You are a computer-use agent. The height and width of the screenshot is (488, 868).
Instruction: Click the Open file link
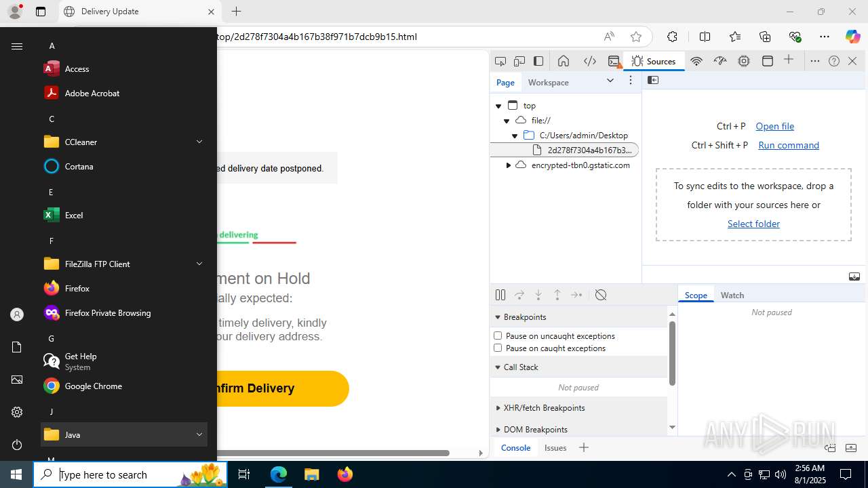tap(774, 126)
